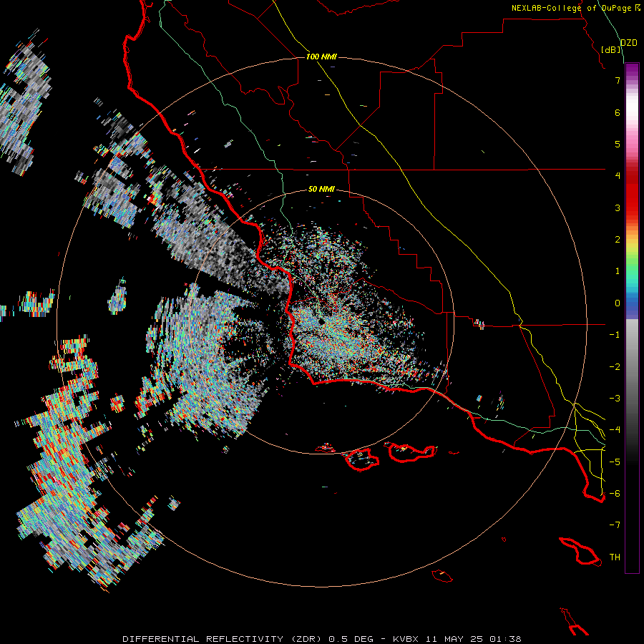
Task: Click the 6 value on color scale
Action: coord(618,112)
